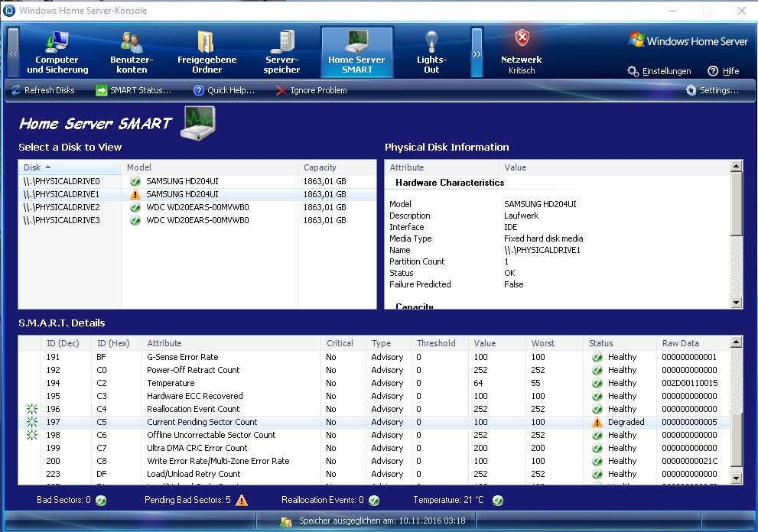Open Lights-Out lightbulb icon

point(431,42)
